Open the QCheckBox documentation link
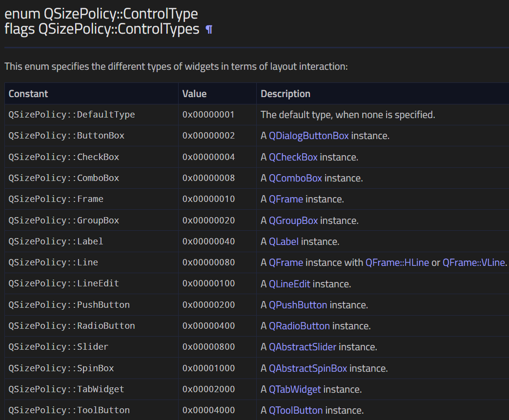 (293, 157)
